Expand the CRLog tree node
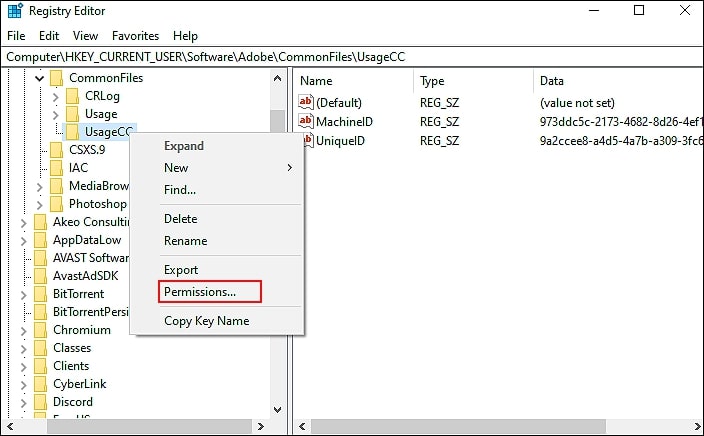 pos(55,97)
